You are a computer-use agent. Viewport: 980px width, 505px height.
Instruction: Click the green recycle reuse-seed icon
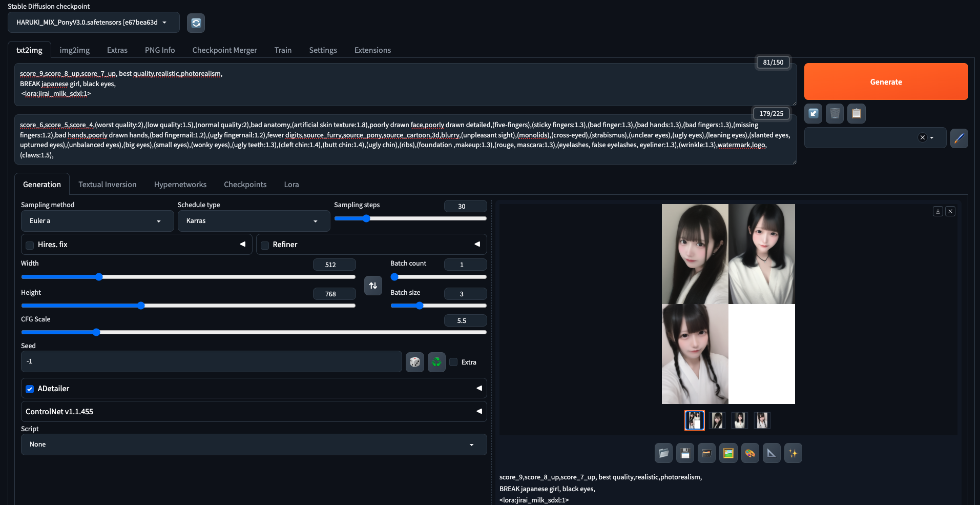click(436, 362)
